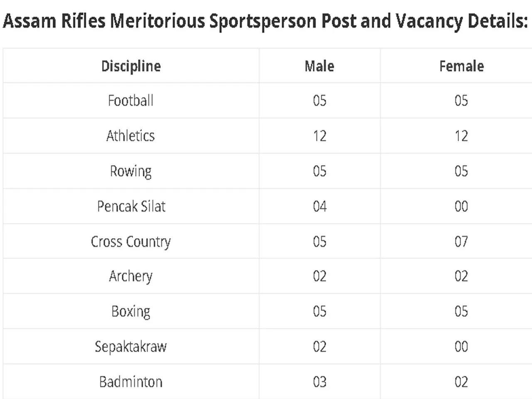Select the Male vacancy value for Pencak Silat
532x399 pixels.
pos(320,207)
